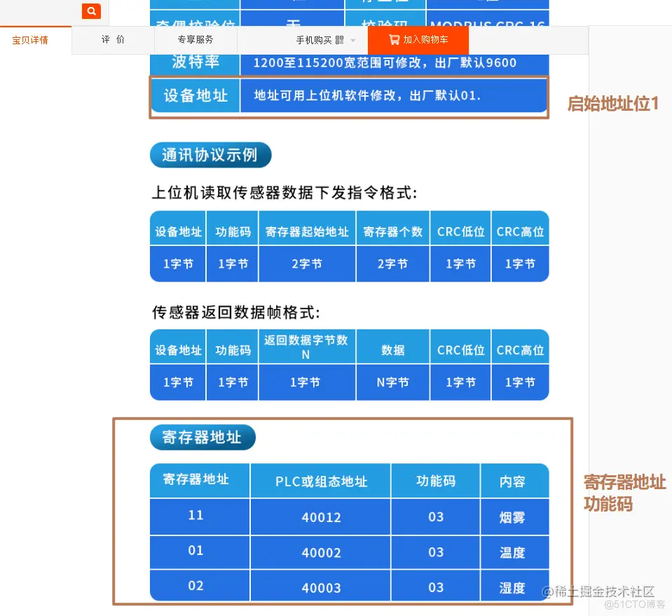
Task: Click 设备地址 label beside 地址可用上位机软件修改
Action: 195,95
